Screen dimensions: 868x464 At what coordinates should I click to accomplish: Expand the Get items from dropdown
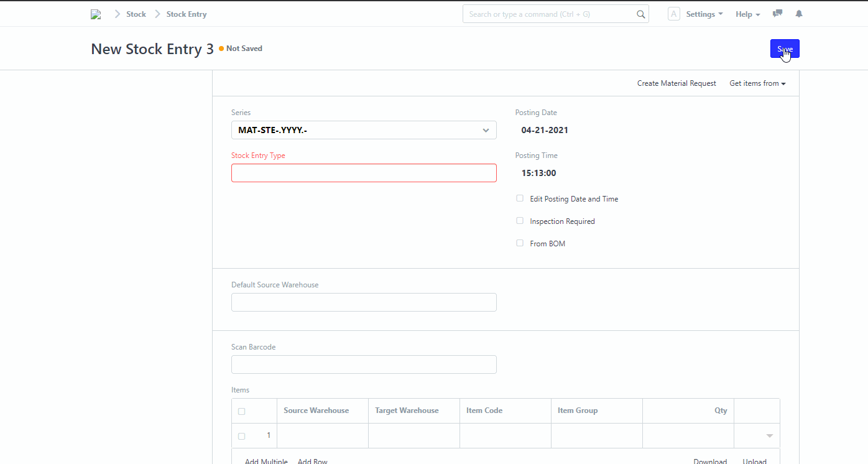click(x=757, y=83)
